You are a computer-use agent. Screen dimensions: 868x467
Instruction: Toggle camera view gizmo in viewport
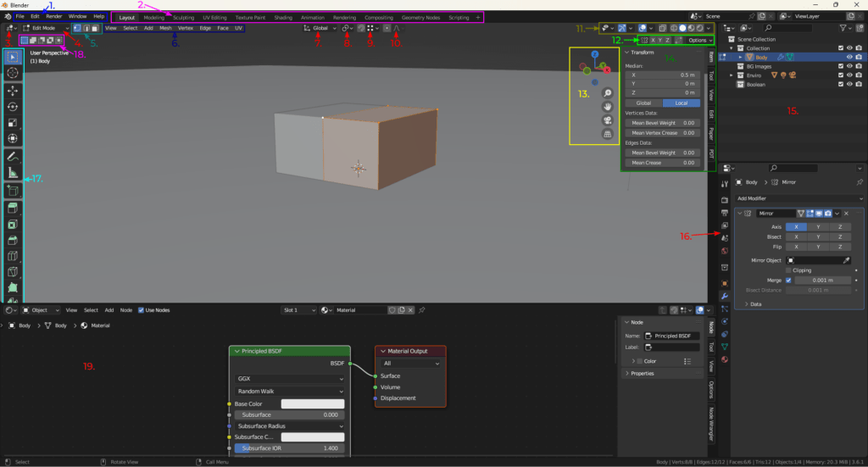tap(608, 120)
